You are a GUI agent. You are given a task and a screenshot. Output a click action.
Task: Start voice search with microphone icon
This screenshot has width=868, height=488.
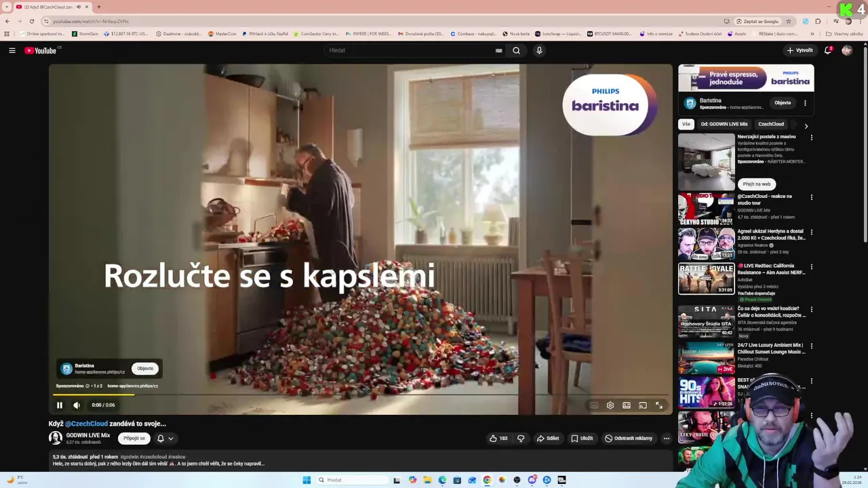tap(539, 50)
